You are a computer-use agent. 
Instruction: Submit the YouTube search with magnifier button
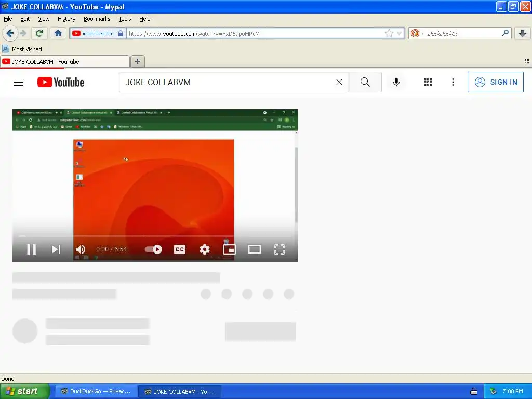(x=365, y=82)
